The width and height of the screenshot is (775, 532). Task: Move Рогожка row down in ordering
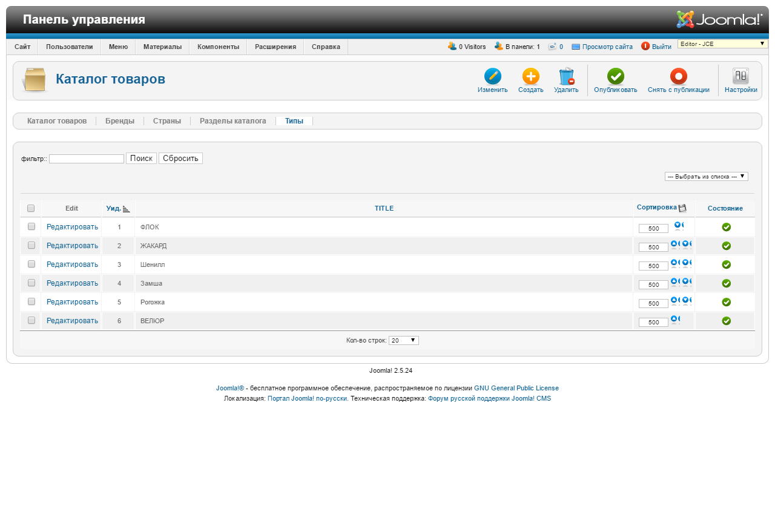[687, 301]
